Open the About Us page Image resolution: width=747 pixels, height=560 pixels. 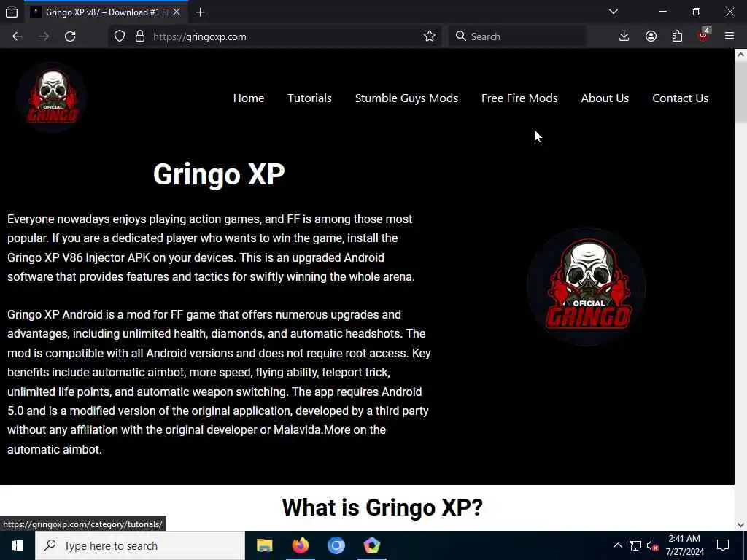pyautogui.click(x=605, y=98)
